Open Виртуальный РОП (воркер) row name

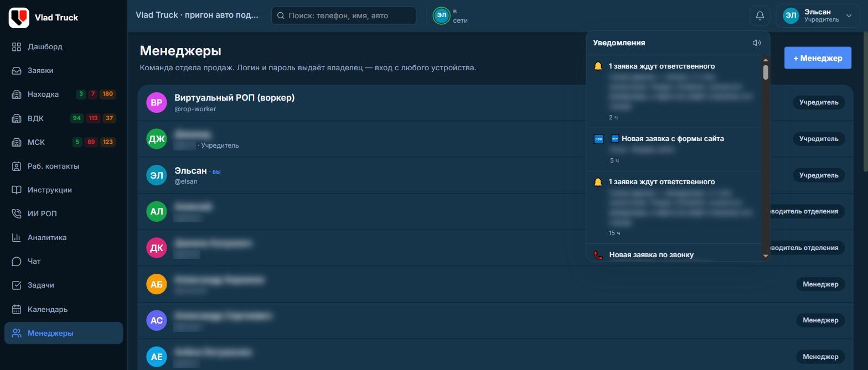pyautogui.click(x=234, y=98)
